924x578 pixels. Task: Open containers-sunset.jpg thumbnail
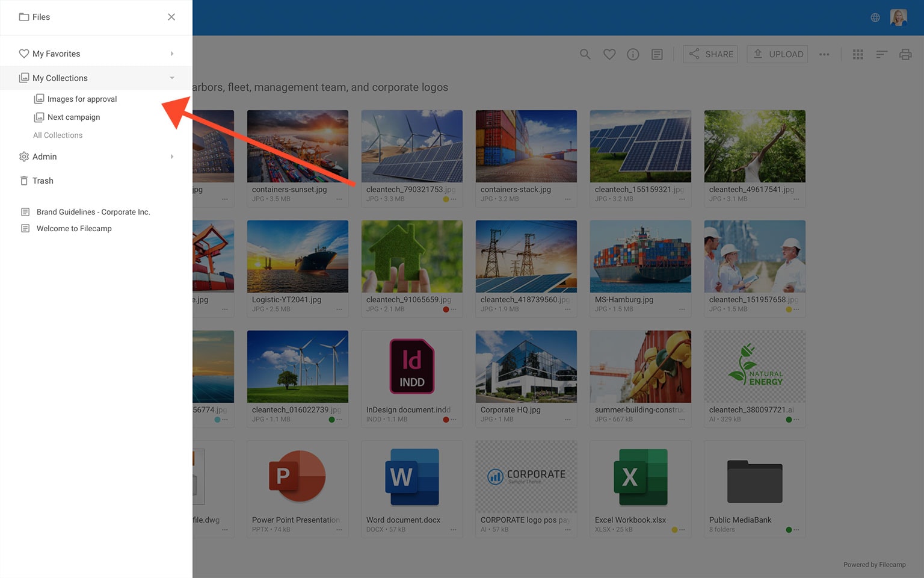pos(298,146)
